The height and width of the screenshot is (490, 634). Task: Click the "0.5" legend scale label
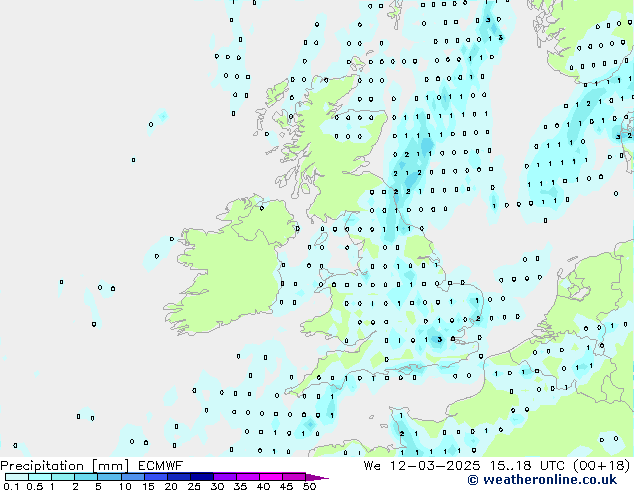point(35,486)
